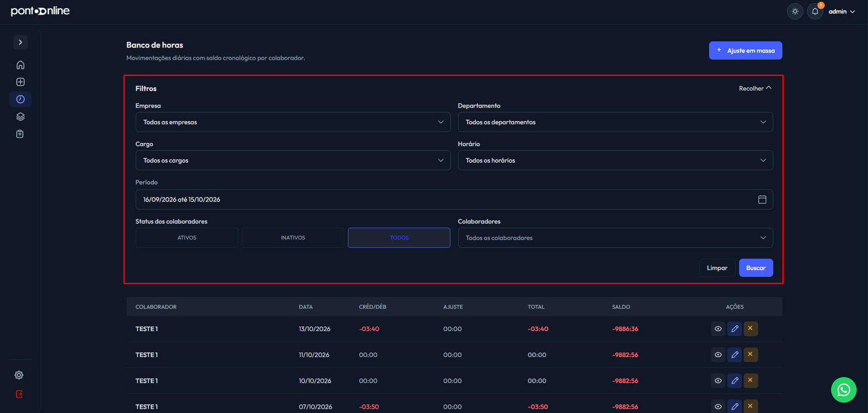Expand the sidebar with the chevron arrow
This screenshot has width=868, height=413.
20,42
